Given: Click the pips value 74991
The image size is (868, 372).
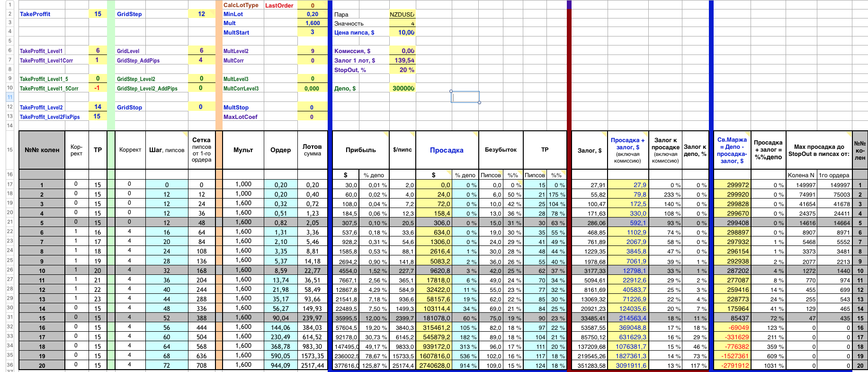Looking at the screenshot, I should (801, 195).
